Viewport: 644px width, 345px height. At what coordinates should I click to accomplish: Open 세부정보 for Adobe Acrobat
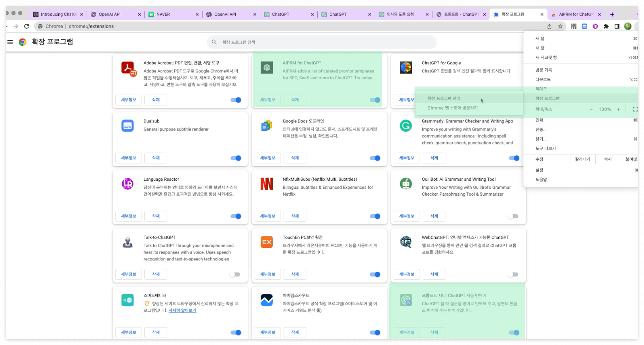129,100
